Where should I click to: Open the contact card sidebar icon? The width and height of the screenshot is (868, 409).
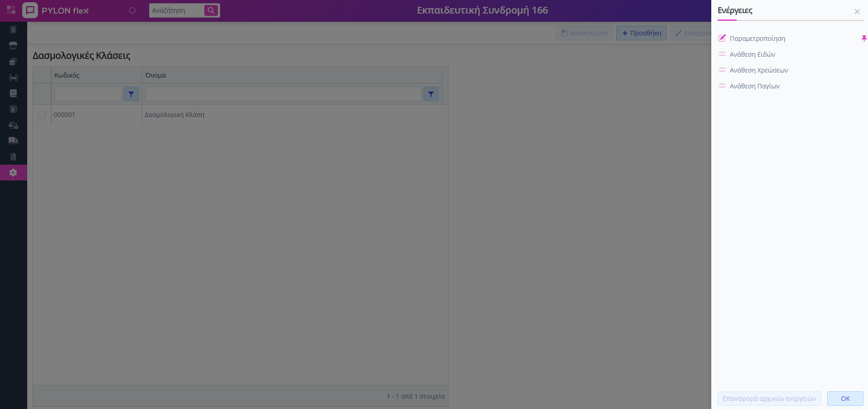(x=13, y=109)
